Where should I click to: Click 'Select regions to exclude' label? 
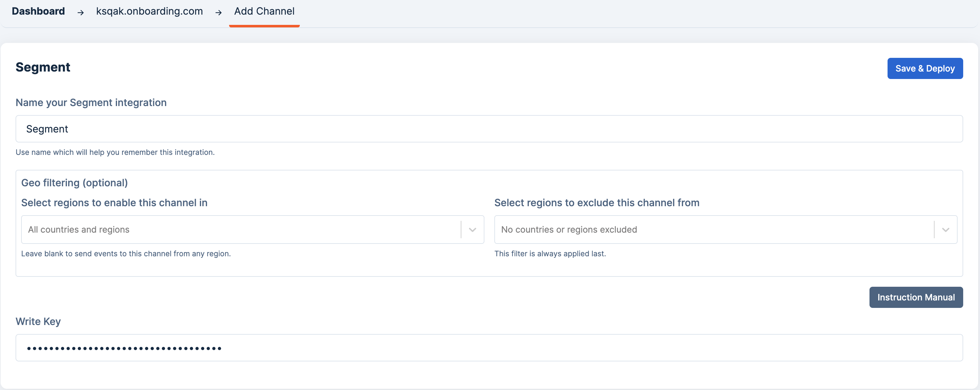596,202
